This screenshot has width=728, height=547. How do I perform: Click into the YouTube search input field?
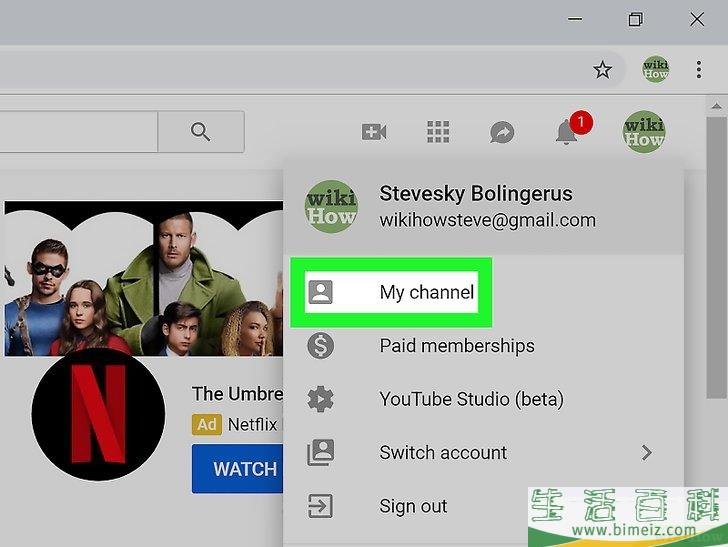coord(78,132)
